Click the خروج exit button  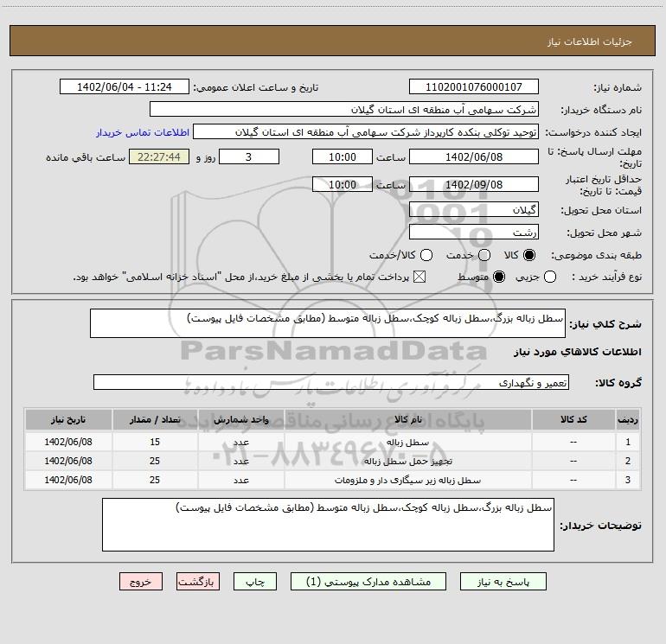[141, 582]
